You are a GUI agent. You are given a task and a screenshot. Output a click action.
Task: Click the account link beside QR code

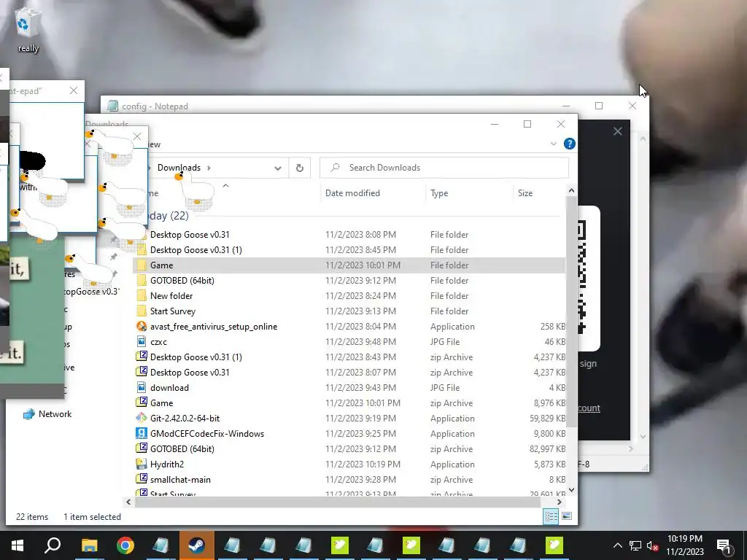589,408
